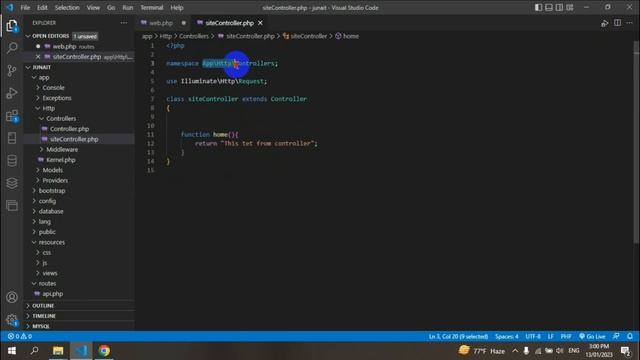Change end of line via LF
This screenshot has height=360, width=640.
point(551,336)
